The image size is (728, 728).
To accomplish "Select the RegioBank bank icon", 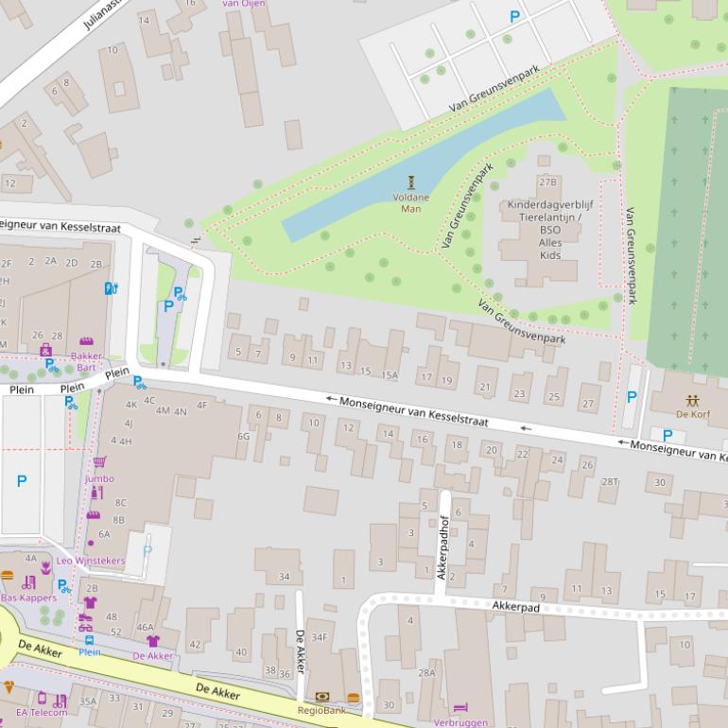I will click(322, 697).
